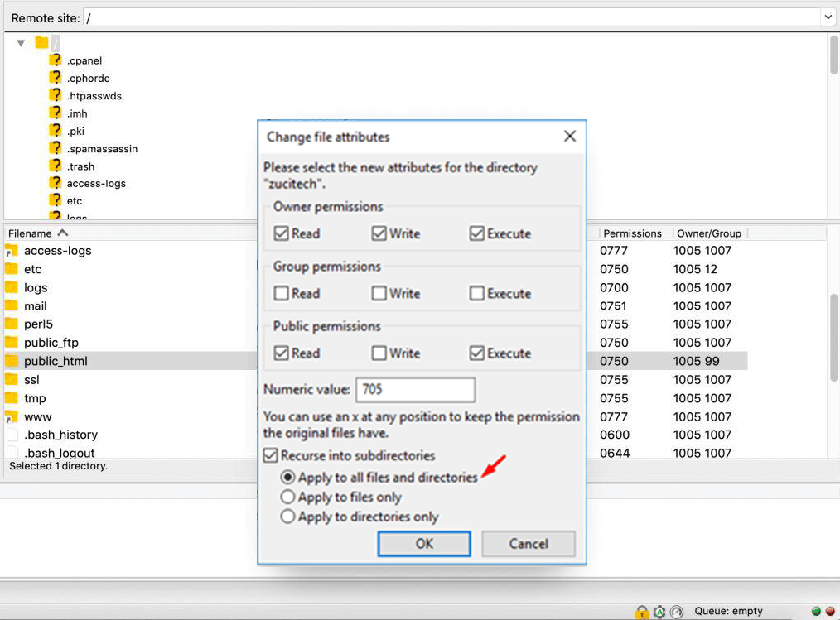
Task: Collapse the root directory tree node
Action: 21,43
